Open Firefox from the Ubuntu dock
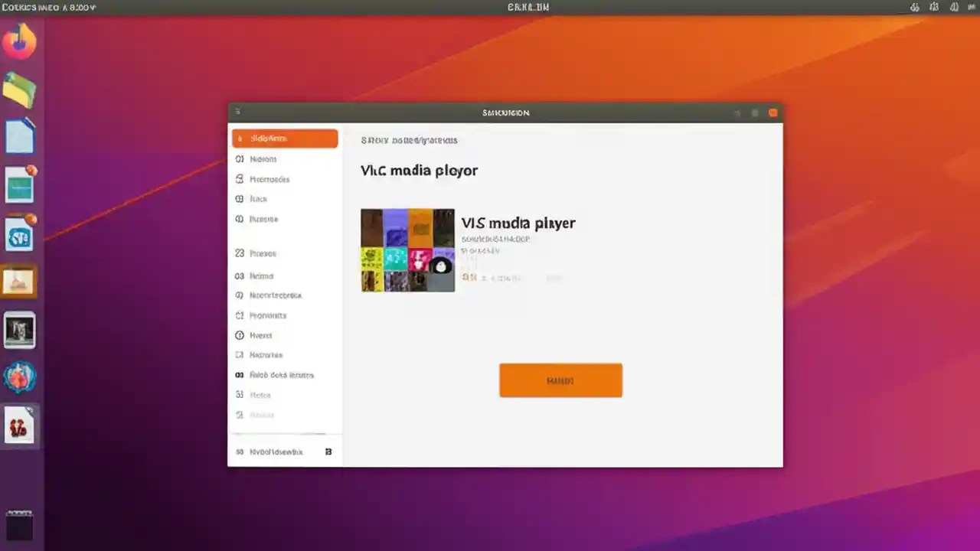Screen dimensions: 980x551 (x=20, y=41)
